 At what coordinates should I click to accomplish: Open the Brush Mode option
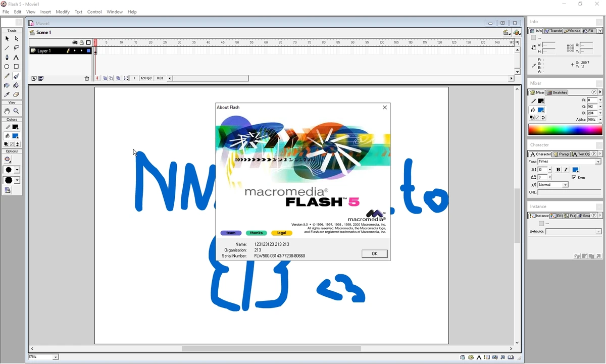pos(8,160)
